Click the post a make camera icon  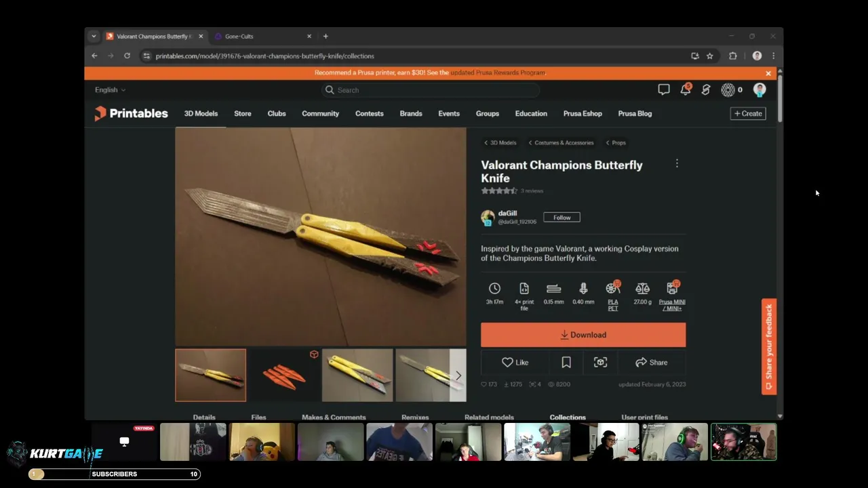click(x=600, y=363)
